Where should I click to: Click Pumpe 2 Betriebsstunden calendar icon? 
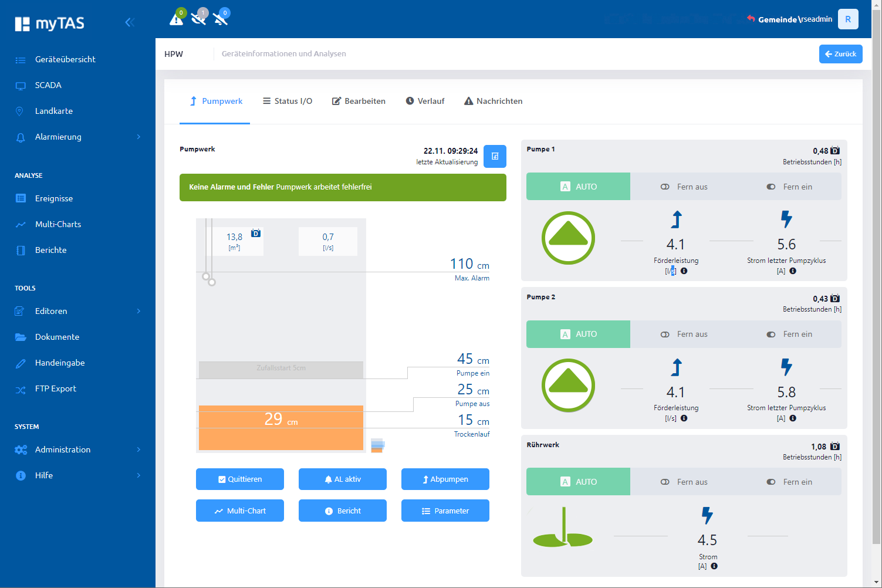(835, 299)
